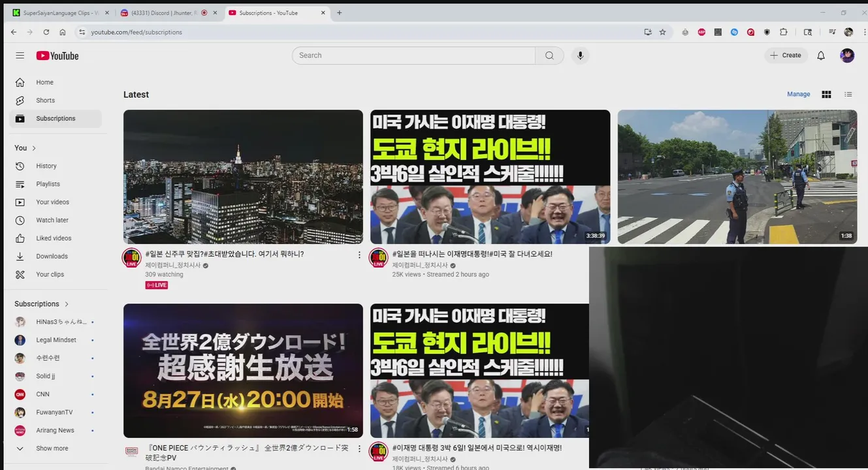This screenshot has height=470, width=868.
Task: Open video title 이재명 대통령 3박 6일
Action: coord(477,448)
